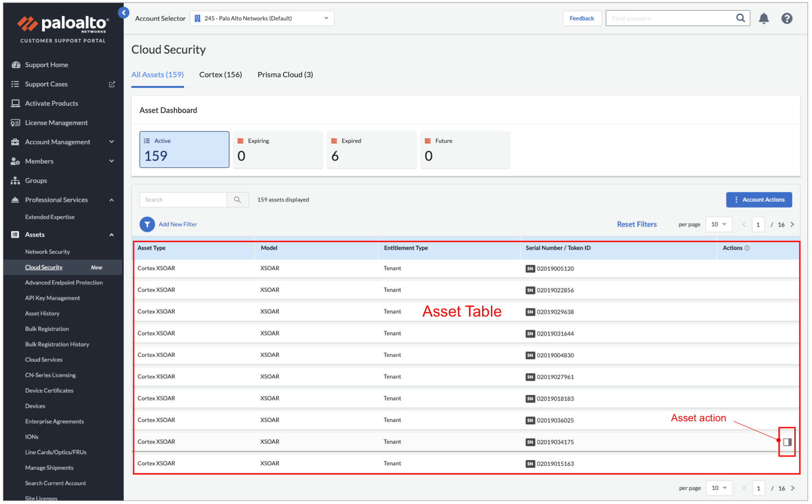Viewport: 812px width, 504px height.
Task: Switch to the Prisma Cloud (3) tab
Action: [285, 75]
